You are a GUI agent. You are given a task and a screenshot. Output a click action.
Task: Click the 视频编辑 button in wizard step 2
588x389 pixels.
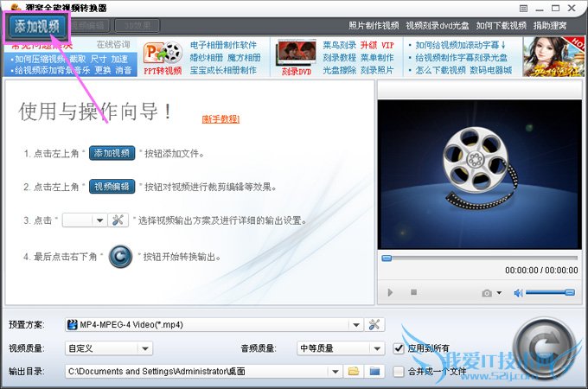(112, 187)
